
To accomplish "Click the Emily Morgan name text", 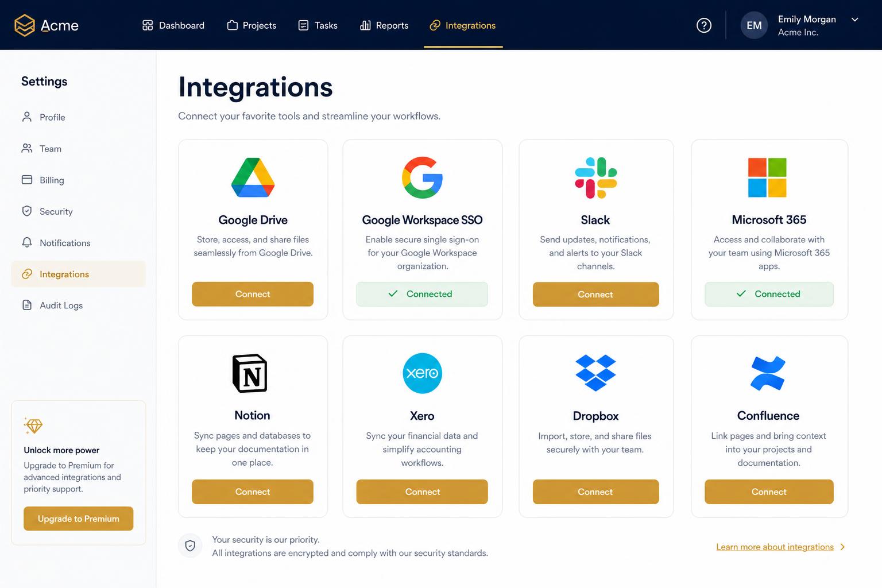I will click(807, 19).
